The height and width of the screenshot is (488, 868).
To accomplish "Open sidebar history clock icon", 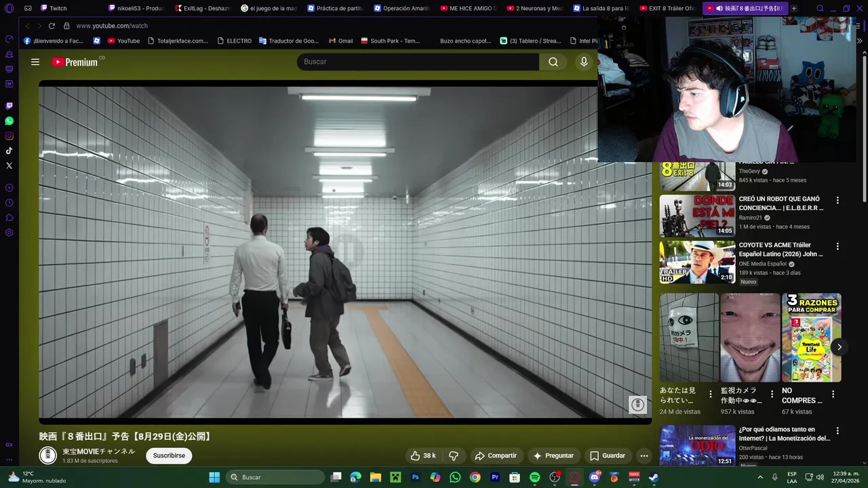I will (9, 203).
